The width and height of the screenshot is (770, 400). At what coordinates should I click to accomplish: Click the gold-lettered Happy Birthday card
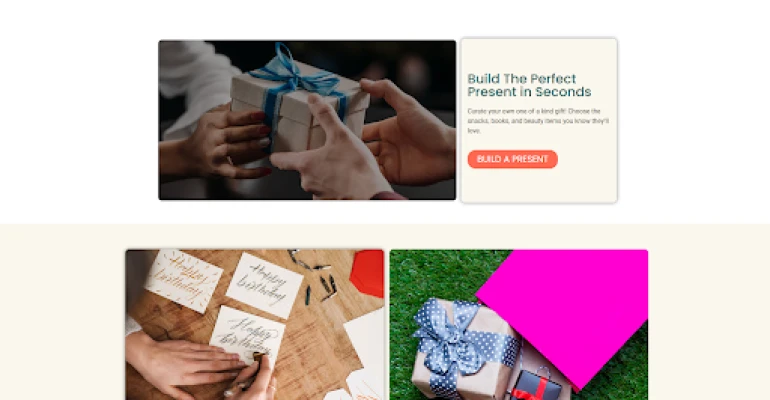point(183,281)
